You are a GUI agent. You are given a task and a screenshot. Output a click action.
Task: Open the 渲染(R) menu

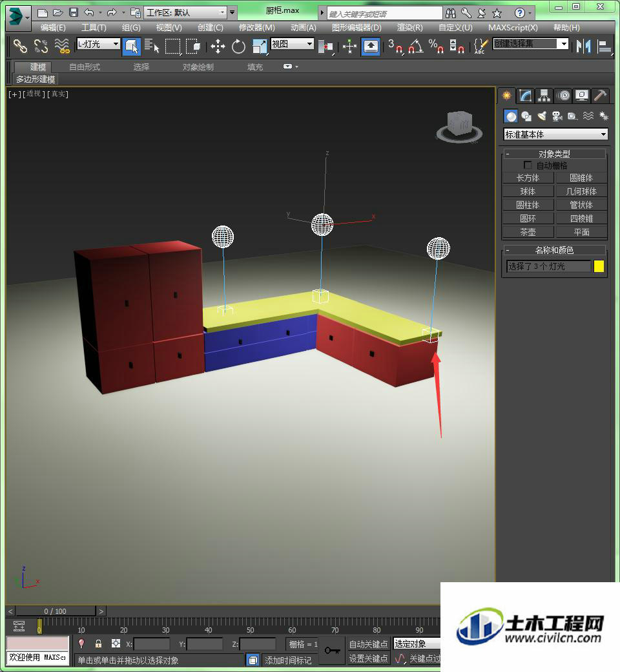tap(409, 27)
